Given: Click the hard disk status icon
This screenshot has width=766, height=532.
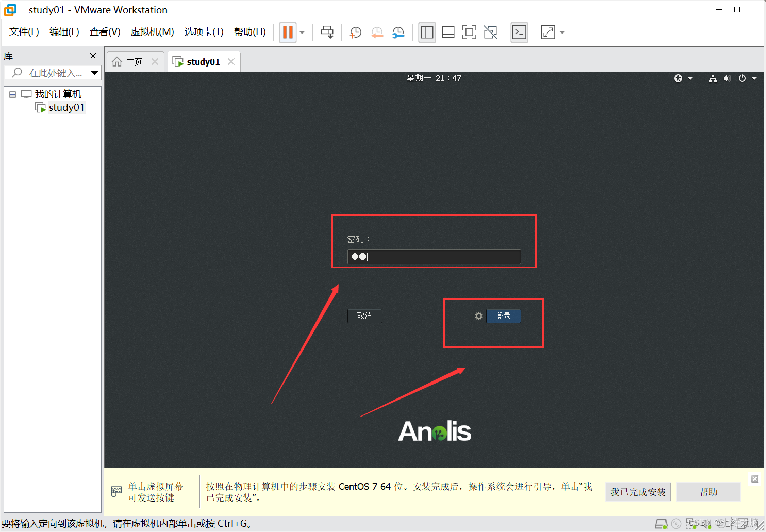Looking at the screenshot, I should point(661,524).
